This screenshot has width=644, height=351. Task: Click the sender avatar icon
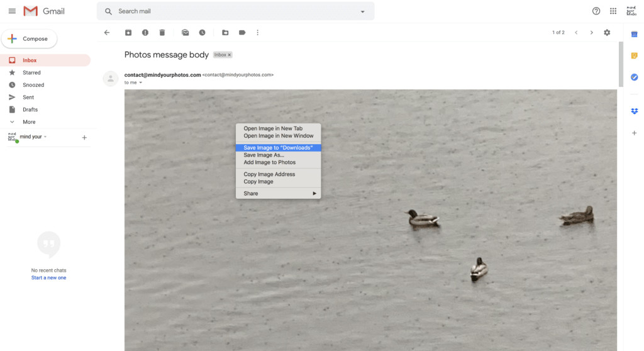(x=111, y=79)
